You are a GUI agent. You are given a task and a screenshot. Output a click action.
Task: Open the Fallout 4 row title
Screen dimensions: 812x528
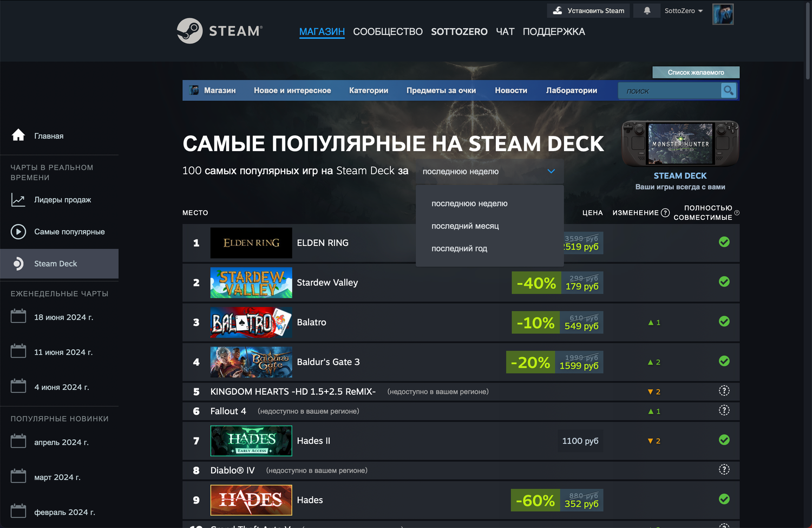(228, 411)
